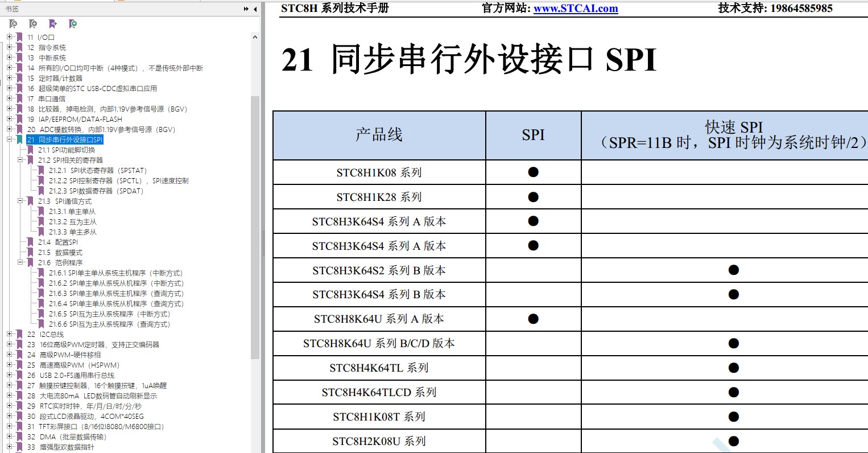This screenshot has width=868, height=453.
Task: Click the bookmark icon beside 21.4 配置SPI
Action: (31, 242)
